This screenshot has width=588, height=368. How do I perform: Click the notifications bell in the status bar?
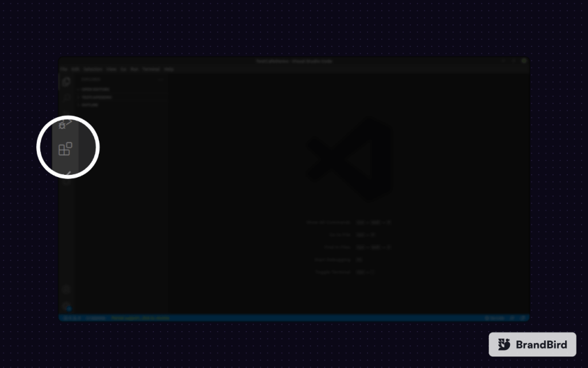(523, 318)
